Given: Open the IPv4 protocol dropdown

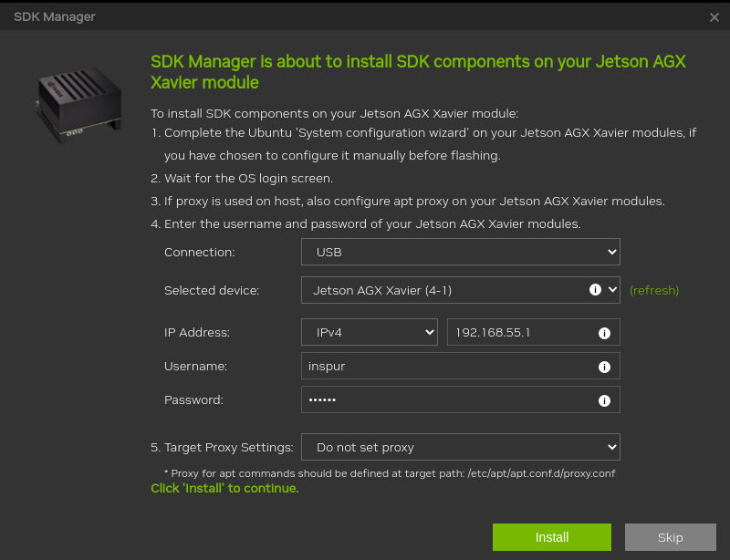Looking at the screenshot, I should (x=370, y=332).
